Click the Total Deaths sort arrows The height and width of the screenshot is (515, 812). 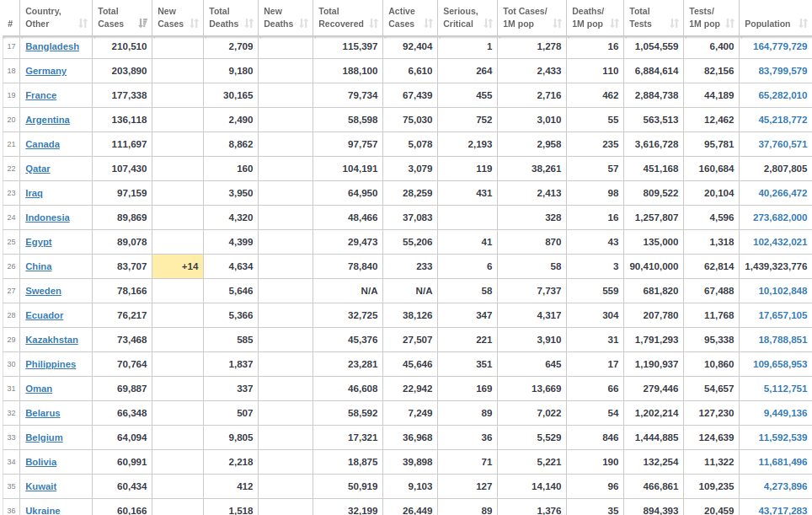click(x=249, y=24)
